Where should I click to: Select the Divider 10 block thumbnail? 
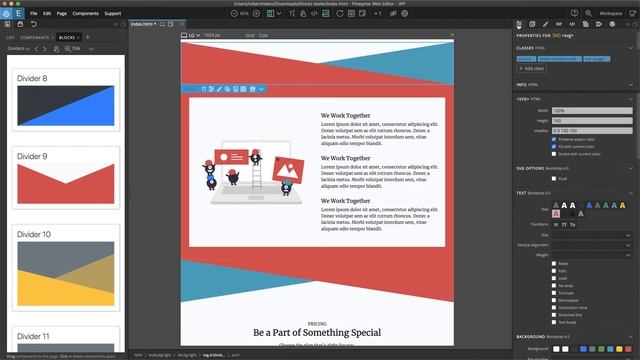pos(66,268)
